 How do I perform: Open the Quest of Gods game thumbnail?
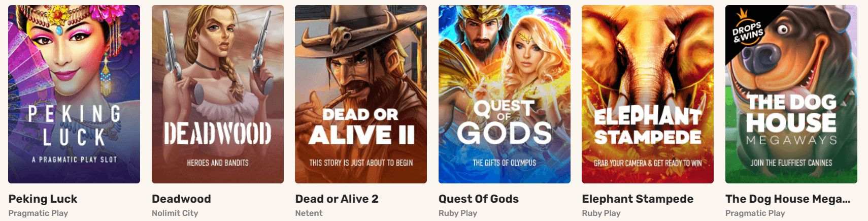coord(505,94)
